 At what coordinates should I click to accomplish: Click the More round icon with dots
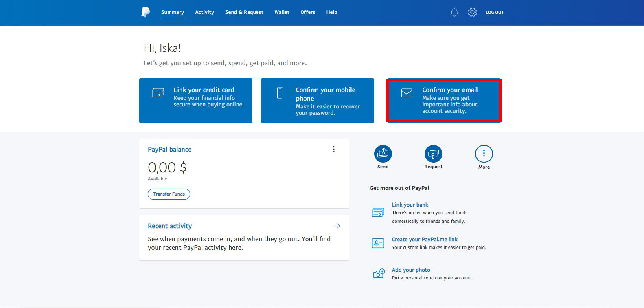tap(484, 154)
